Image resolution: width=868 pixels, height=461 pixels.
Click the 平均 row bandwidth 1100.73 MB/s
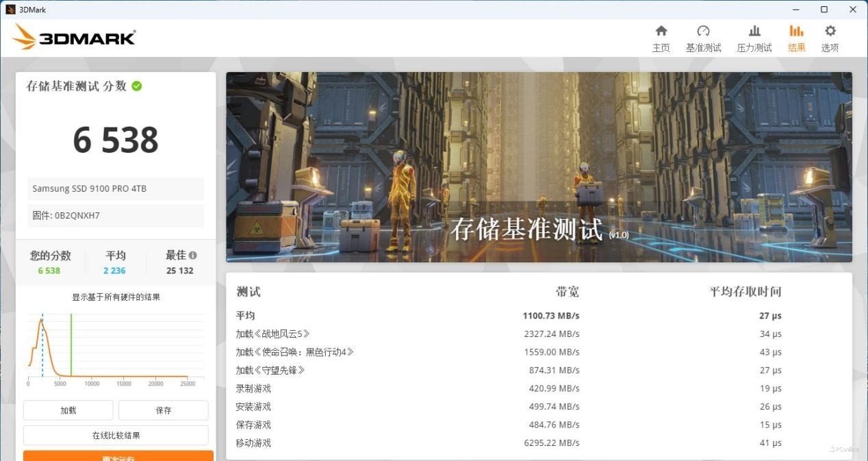point(551,316)
